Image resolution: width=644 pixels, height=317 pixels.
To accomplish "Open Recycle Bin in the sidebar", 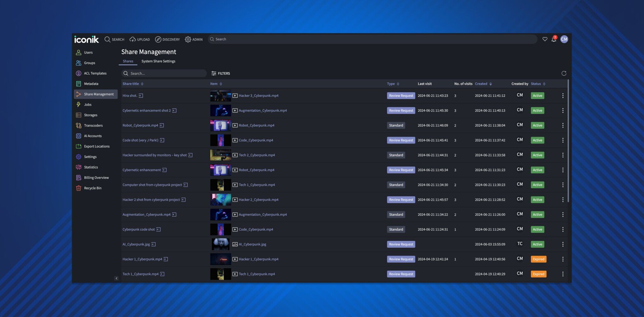I will [x=96, y=188].
